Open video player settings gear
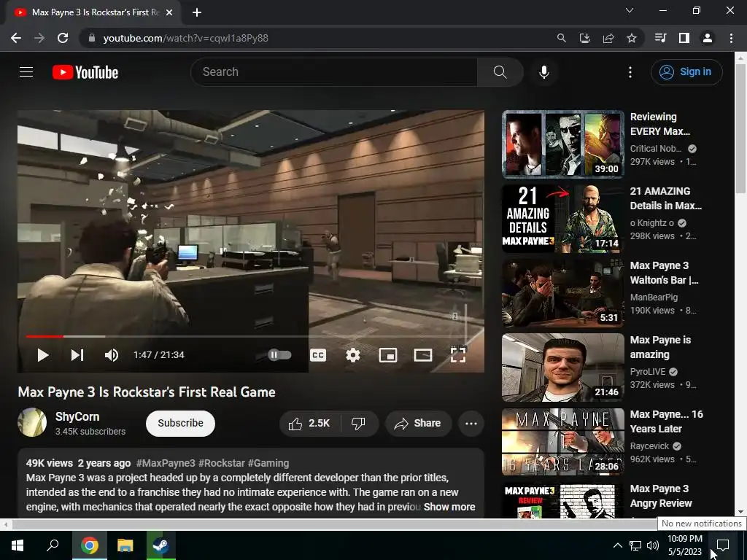 352,355
